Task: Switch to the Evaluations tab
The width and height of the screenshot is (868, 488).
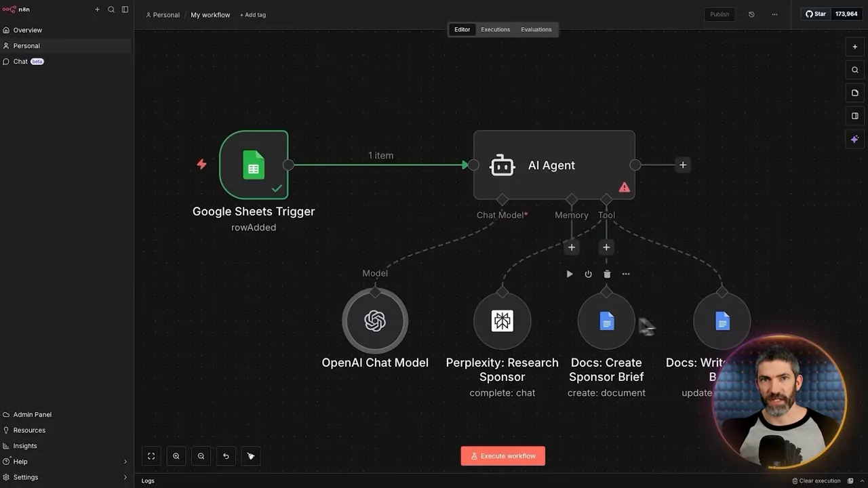Action: pyautogui.click(x=536, y=29)
